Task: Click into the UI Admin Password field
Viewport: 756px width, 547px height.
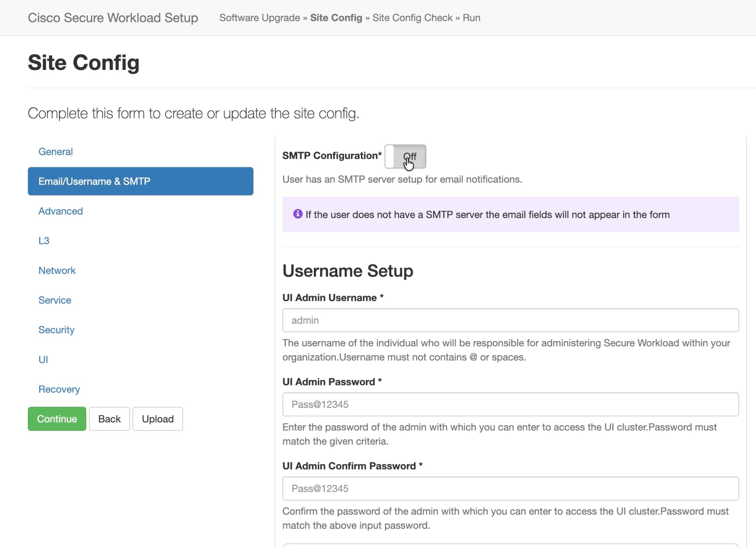Action: (x=510, y=404)
